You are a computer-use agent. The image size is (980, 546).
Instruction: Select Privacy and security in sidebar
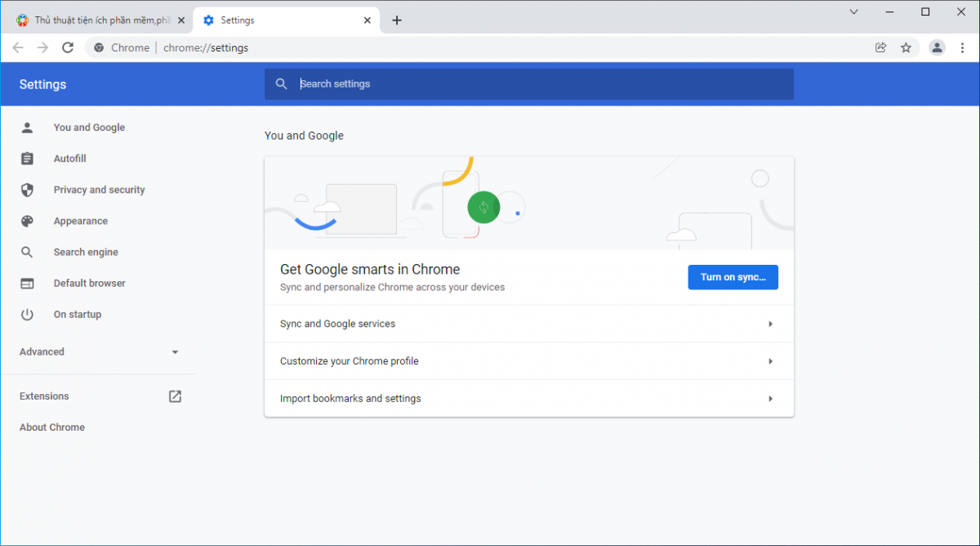[x=99, y=190]
